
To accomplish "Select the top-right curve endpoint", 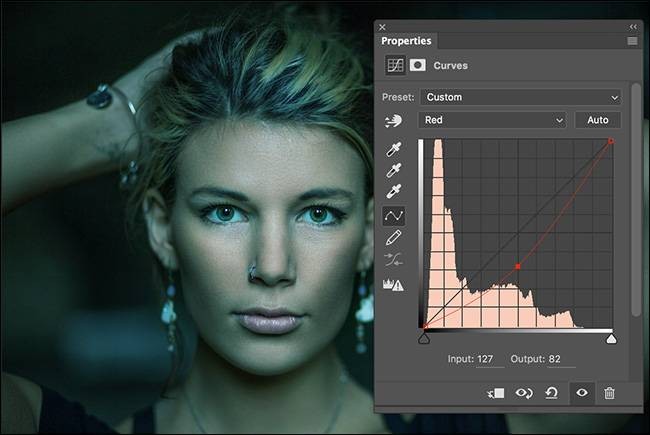I will pyautogui.click(x=611, y=141).
